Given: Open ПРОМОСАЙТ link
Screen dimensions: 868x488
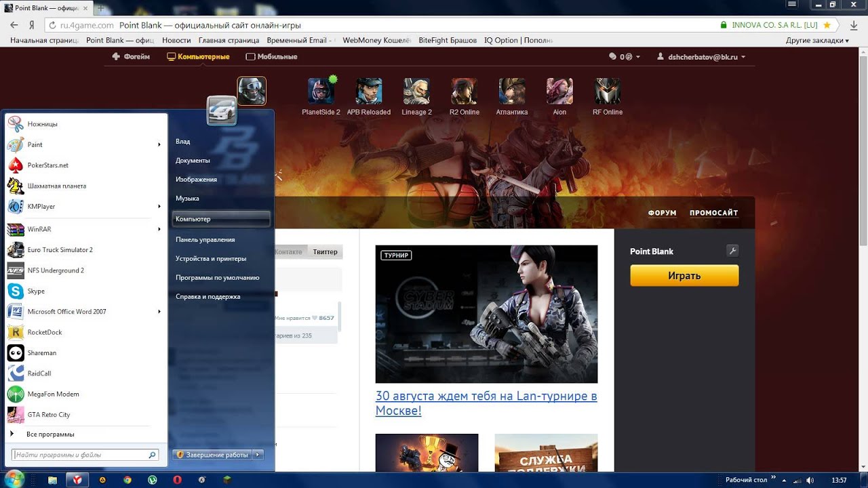Looking at the screenshot, I should click(713, 213).
